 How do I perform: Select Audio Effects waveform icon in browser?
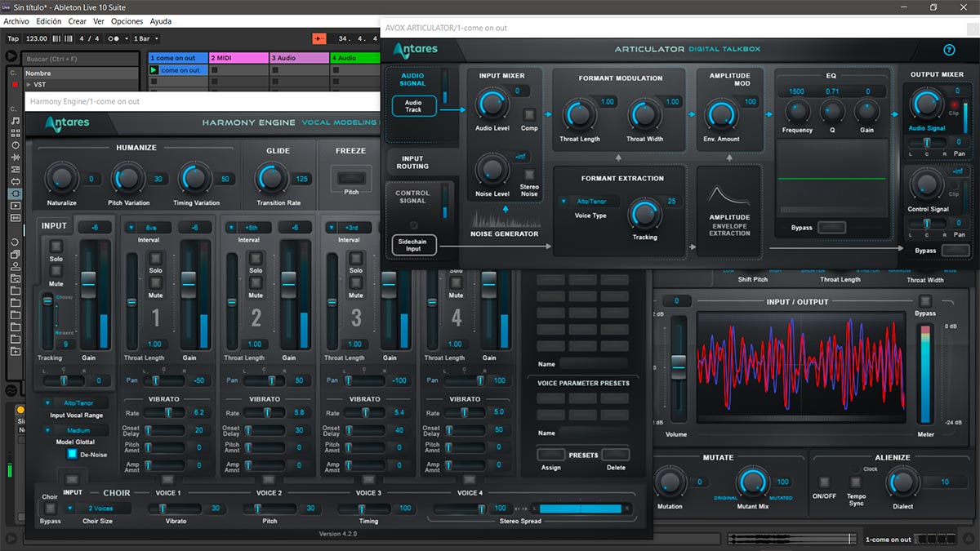click(x=16, y=158)
